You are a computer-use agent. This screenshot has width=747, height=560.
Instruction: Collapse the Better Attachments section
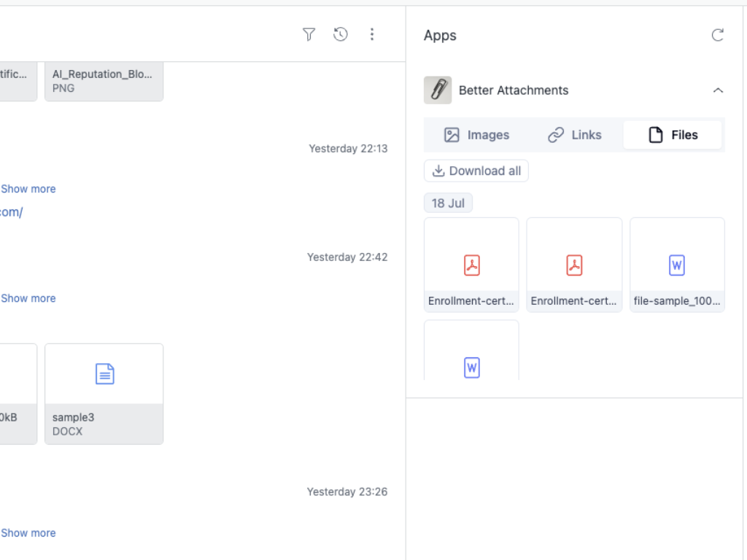[718, 90]
